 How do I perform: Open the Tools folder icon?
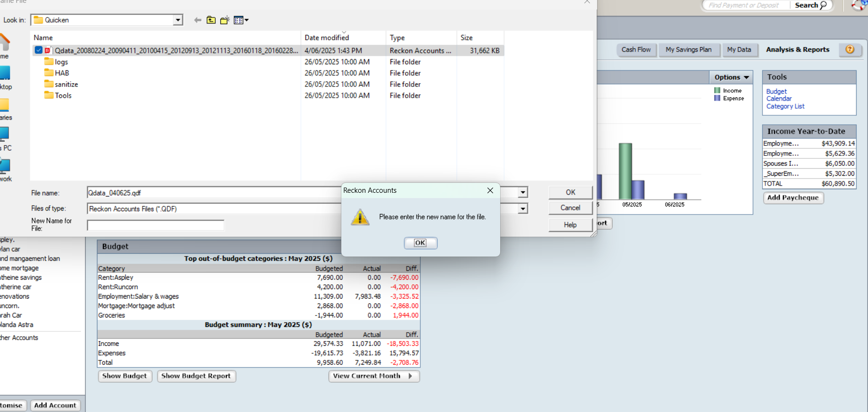pyautogui.click(x=49, y=95)
